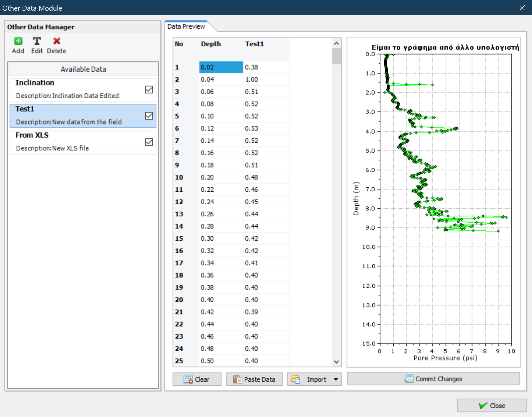532x417 pixels.
Task: Click the green checkmark on Close button
Action: tap(484, 405)
